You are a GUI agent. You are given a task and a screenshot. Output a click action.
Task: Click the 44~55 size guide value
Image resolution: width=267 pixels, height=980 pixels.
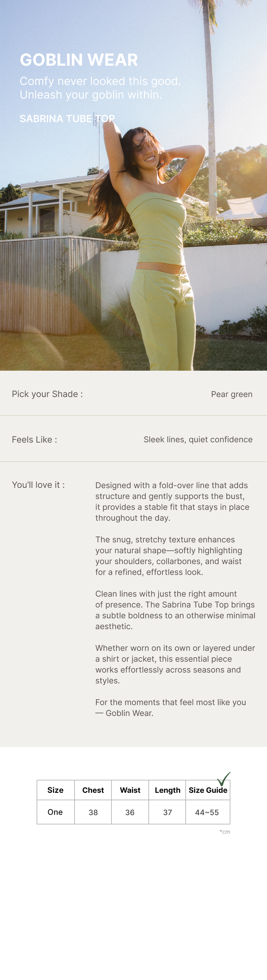pos(207,813)
